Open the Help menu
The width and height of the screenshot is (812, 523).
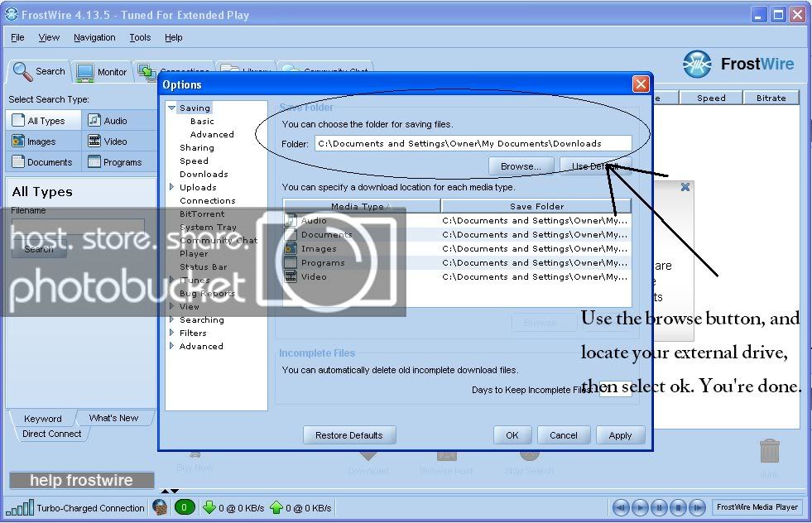(x=174, y=37)
